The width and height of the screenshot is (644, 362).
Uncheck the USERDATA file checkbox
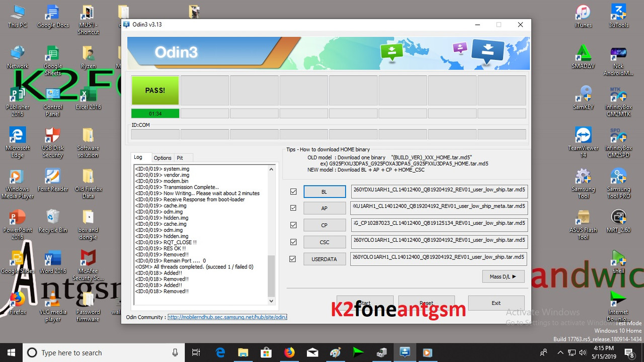(293, 259)
